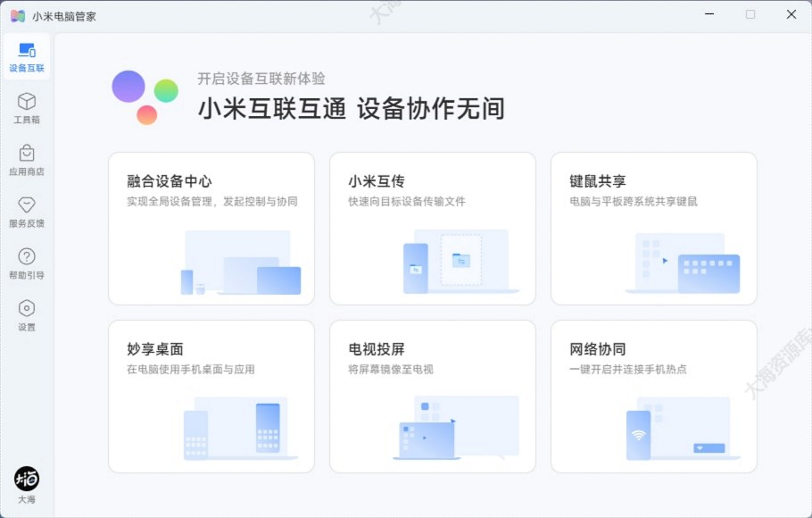Click the colored bubbles logo beside the heading

[145, 97]
